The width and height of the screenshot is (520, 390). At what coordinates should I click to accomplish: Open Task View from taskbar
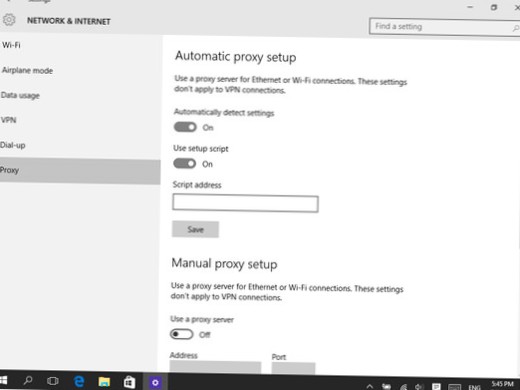pos(53,381)
